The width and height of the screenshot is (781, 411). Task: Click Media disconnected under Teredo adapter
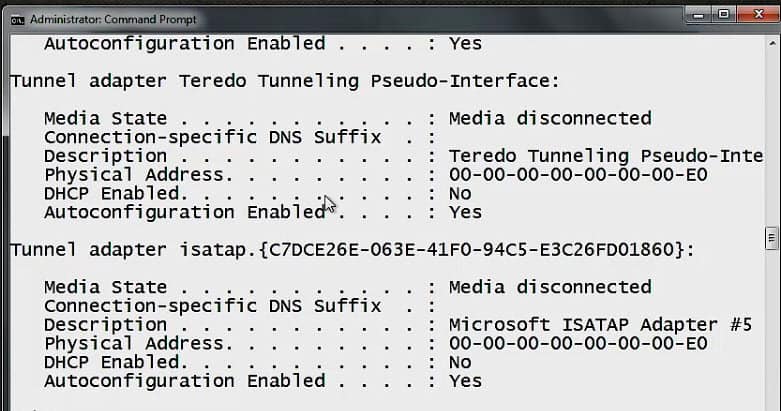[550, 118]
